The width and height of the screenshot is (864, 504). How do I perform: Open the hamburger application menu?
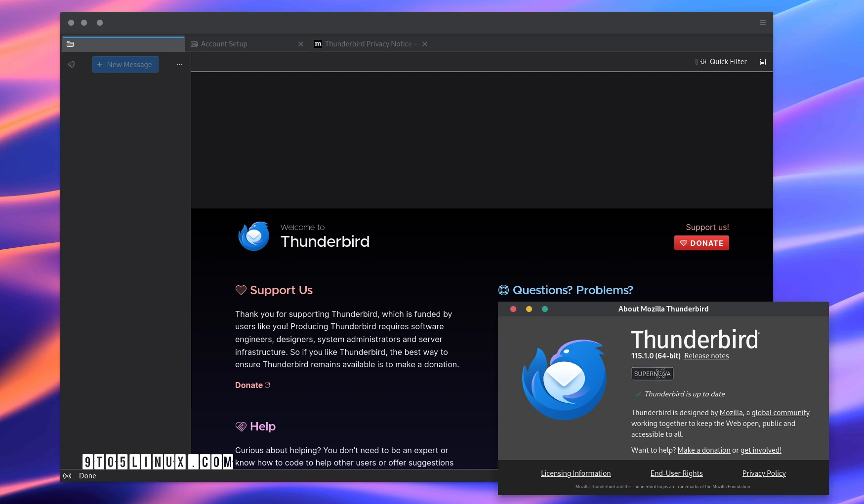[x=762, y=22]
